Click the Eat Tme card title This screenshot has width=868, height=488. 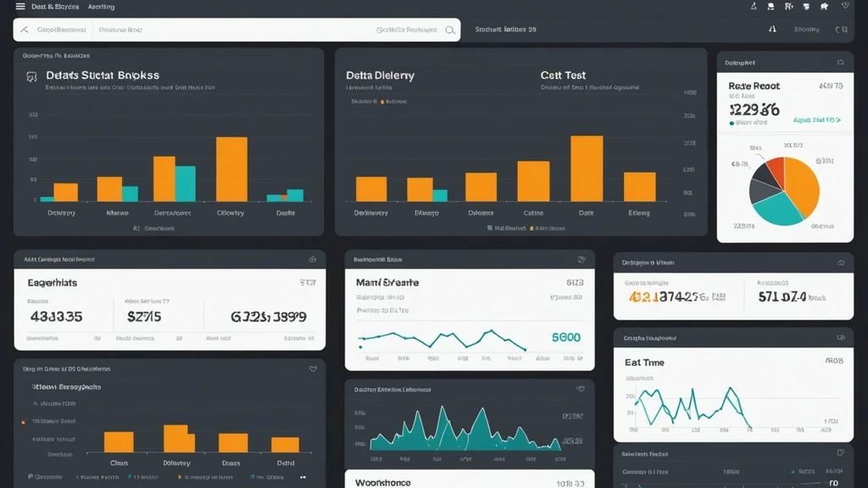pyautogui.click(x=644, y=363)
